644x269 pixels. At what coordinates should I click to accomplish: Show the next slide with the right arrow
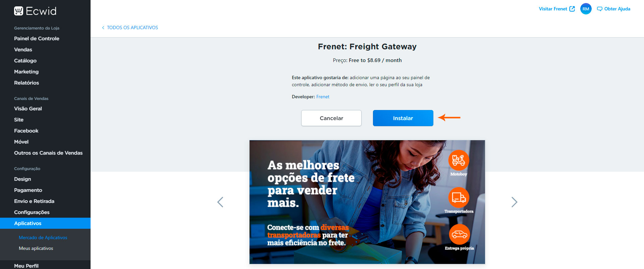click(514, 202)
